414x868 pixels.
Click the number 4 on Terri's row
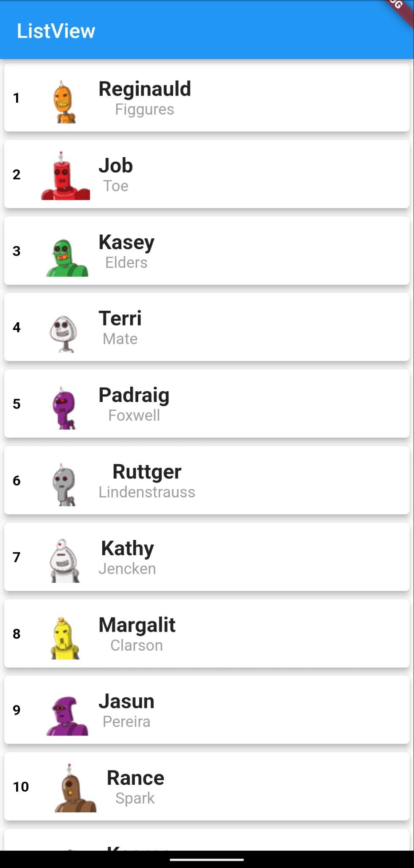[x=17, y=327]
